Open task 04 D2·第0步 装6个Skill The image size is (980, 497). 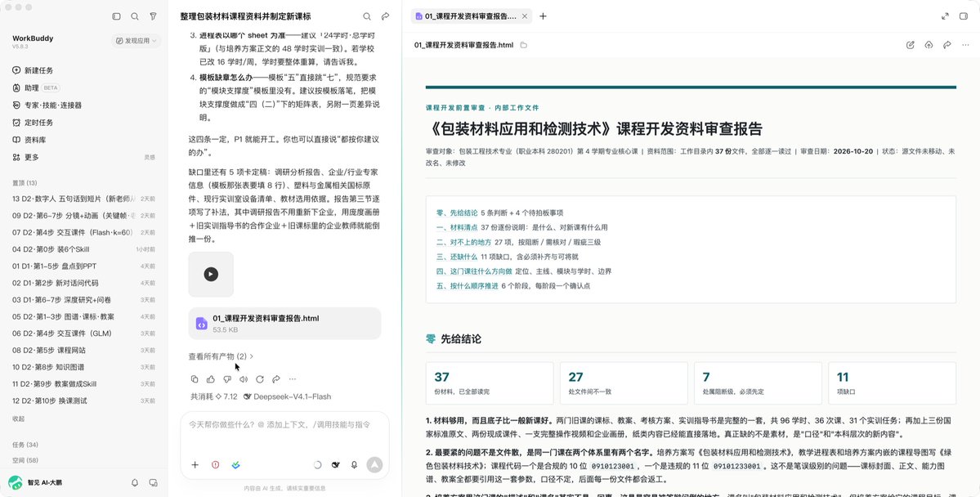pyautogui.click(x=83, y=249)
